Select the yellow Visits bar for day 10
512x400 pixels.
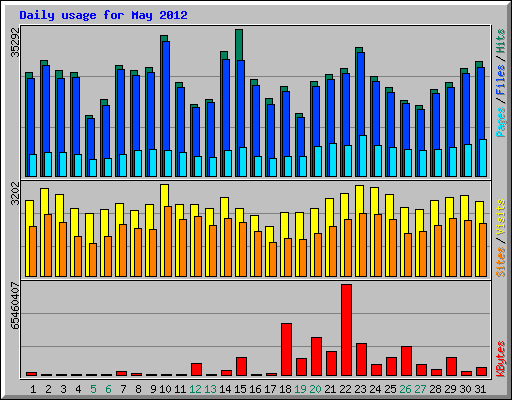tap(164, 195)
